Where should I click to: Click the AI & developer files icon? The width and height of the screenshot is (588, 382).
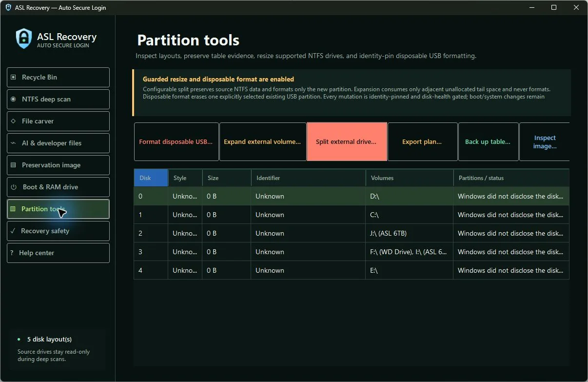coord(13,143)
